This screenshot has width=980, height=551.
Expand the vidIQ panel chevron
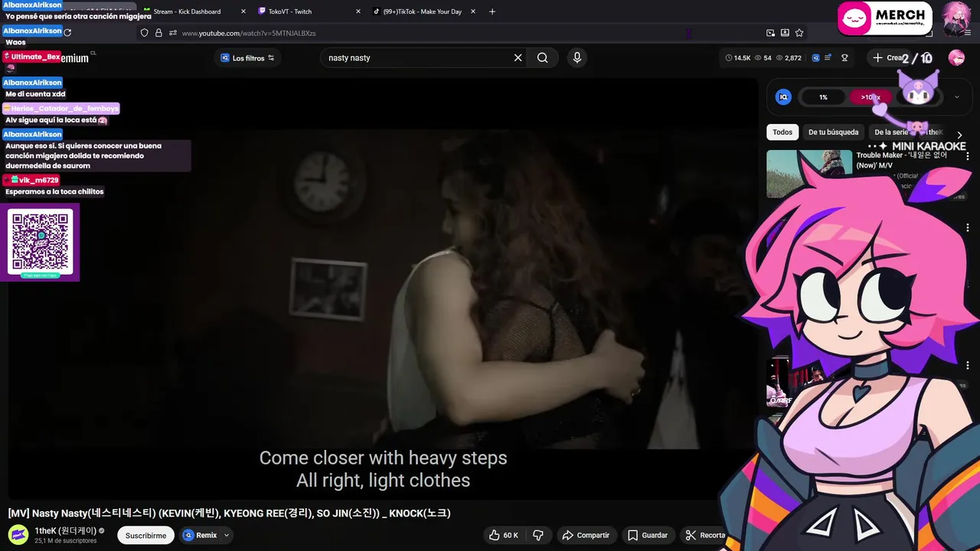pos(956,97)
